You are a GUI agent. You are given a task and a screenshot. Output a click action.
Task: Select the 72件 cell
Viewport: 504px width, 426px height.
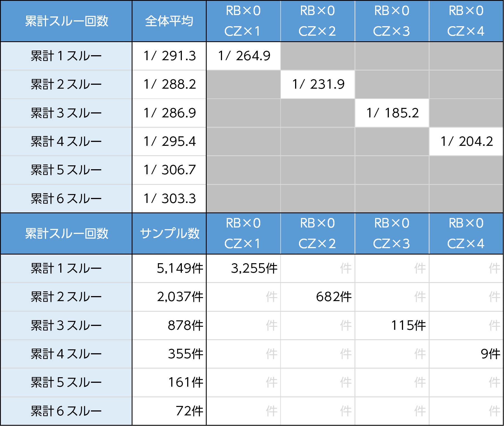(x=169, y=411)
